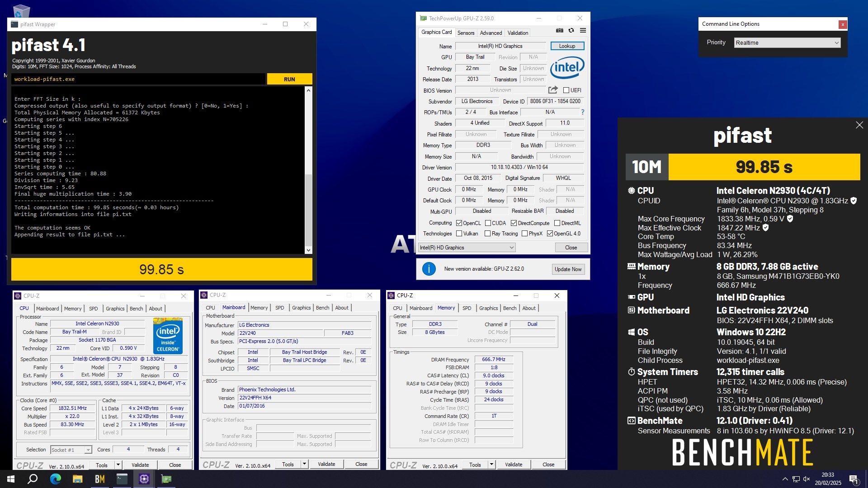Toggle the DirectCompute checkbox
Viewport: 868px width, 488px height.
514,223
